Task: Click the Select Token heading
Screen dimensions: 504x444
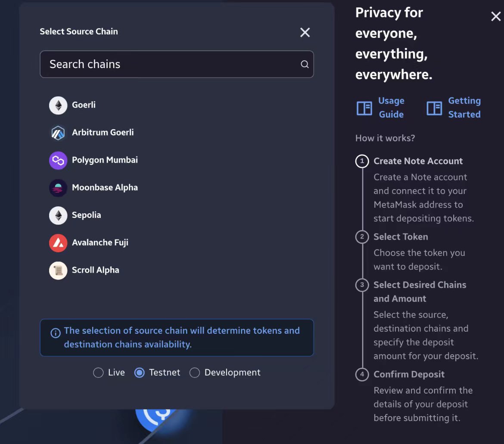Action: pyautogui.click(x=401, y=237)
